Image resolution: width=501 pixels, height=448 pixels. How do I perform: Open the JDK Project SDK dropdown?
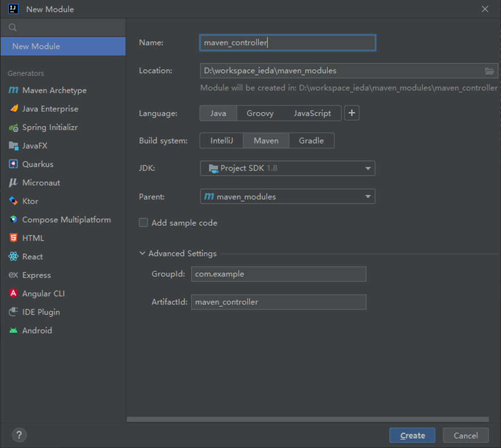point(288,168)
